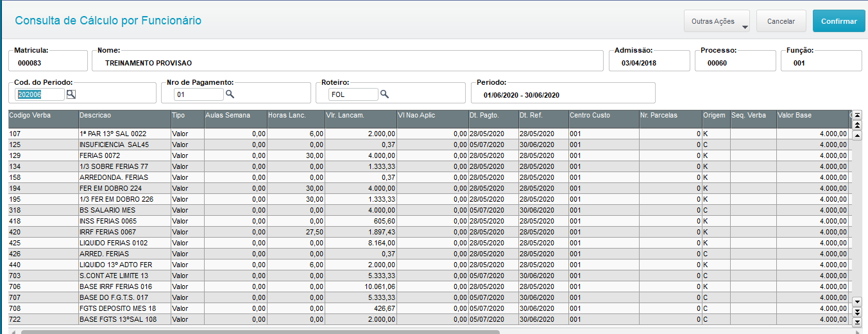Focus the Roteiro input field
This screenshot has width=868, height=334.
[x=353, y=94]
